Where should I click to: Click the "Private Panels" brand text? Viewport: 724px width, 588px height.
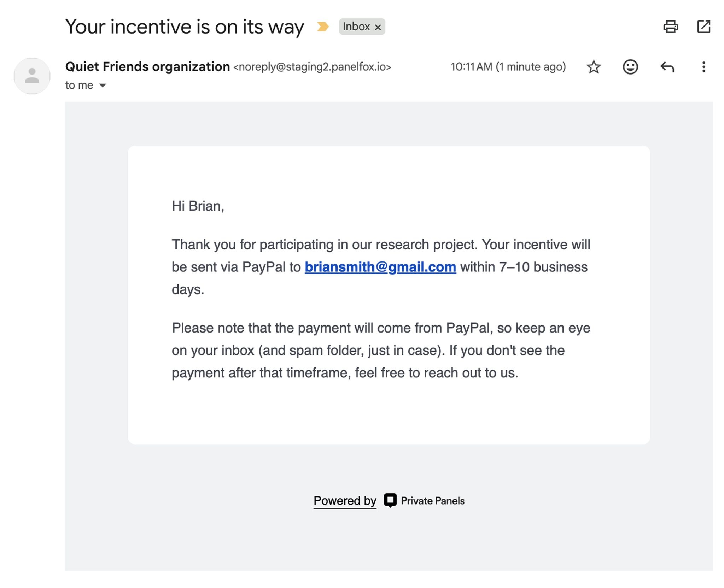click(433, 501)
